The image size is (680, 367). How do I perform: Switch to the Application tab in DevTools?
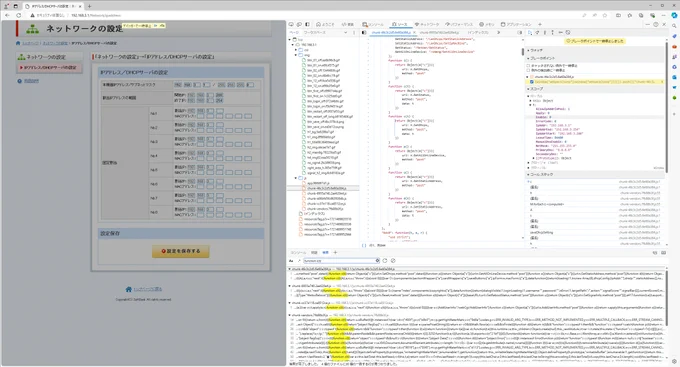pyautogui.click(x=516, y=24)
